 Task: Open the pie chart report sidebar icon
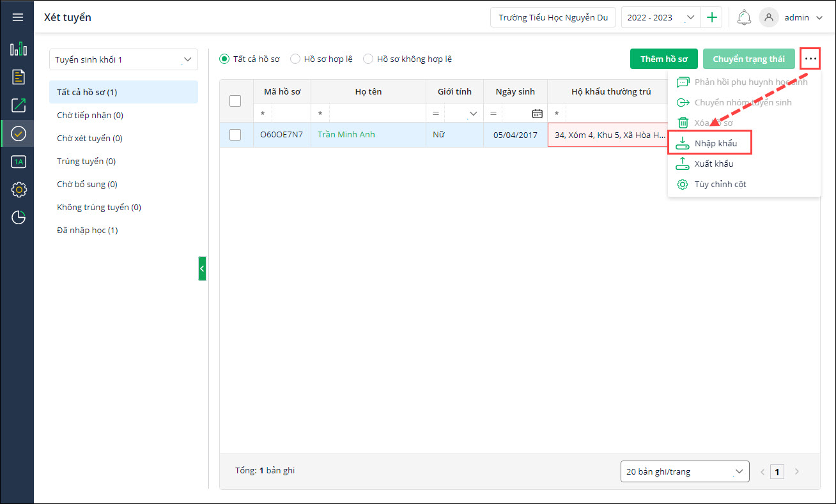(x=18, y=218)
